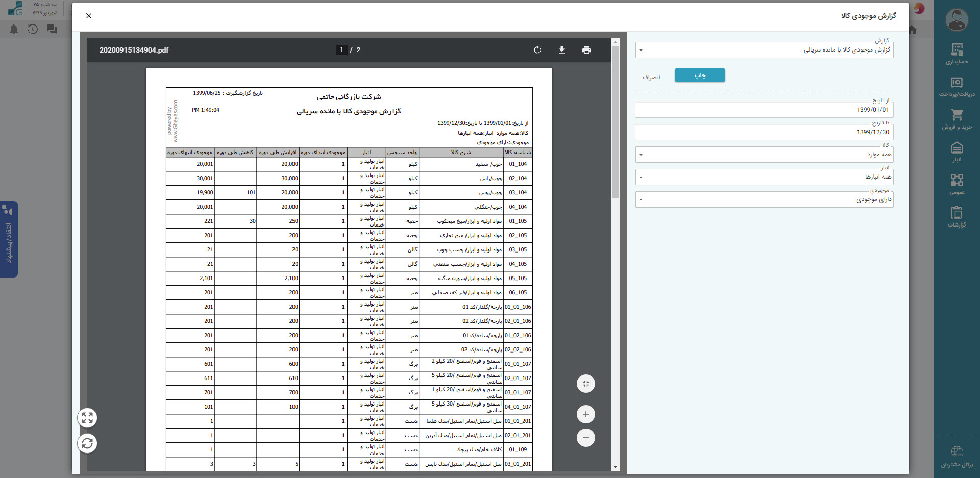Open the گزارش report type dropdown
Screen dimensions: 980x478
click(x=764, y=50)
